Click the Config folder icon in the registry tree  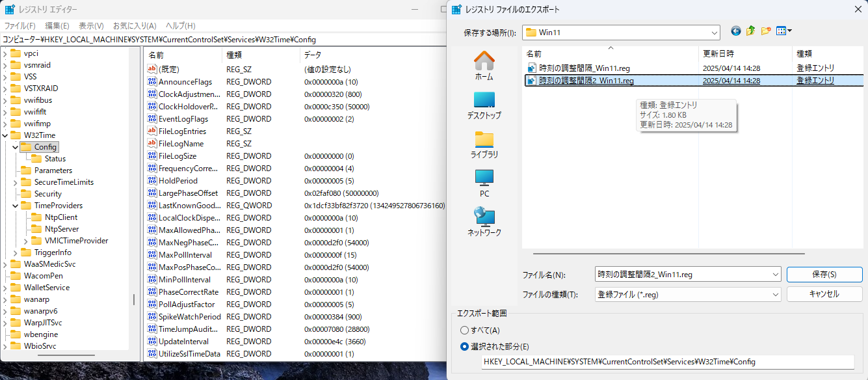[26, 147]
